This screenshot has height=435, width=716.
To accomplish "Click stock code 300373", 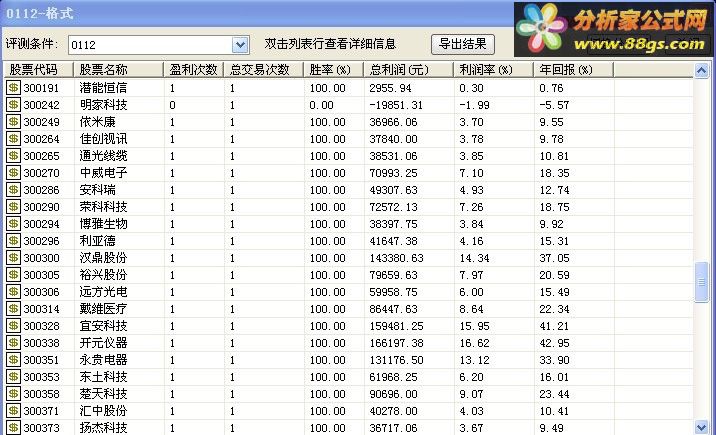I will (x=42, y=428).
